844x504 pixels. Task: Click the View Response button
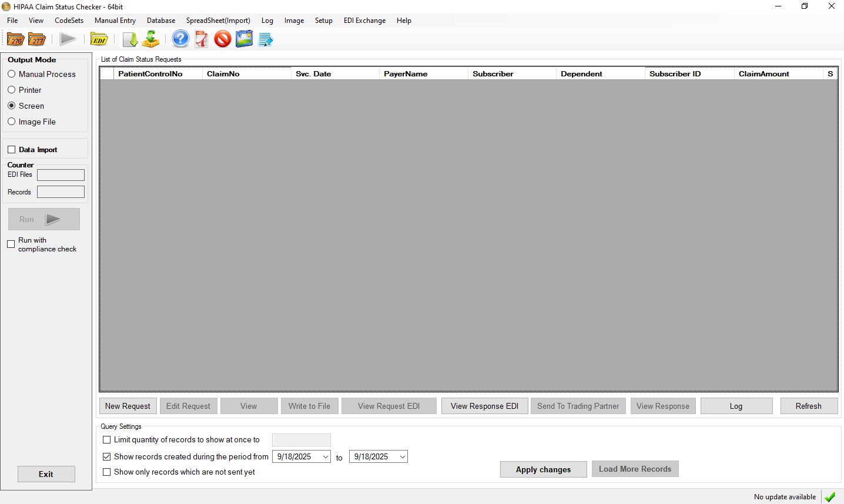[663, 406]
